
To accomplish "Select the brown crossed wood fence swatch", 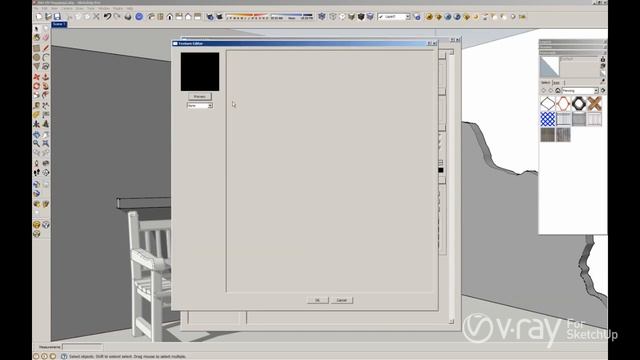I will click(594, 104).
